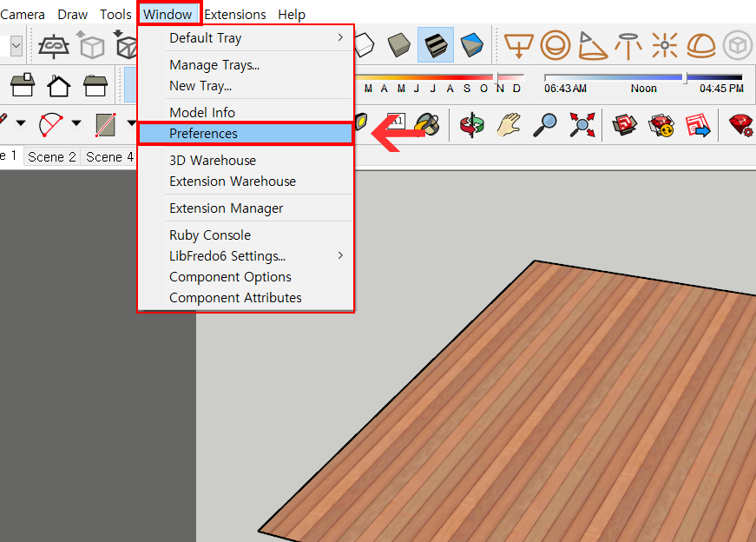Select the Pan hand tool
This screenshot has width=756, height=542.
click(509, 125)
